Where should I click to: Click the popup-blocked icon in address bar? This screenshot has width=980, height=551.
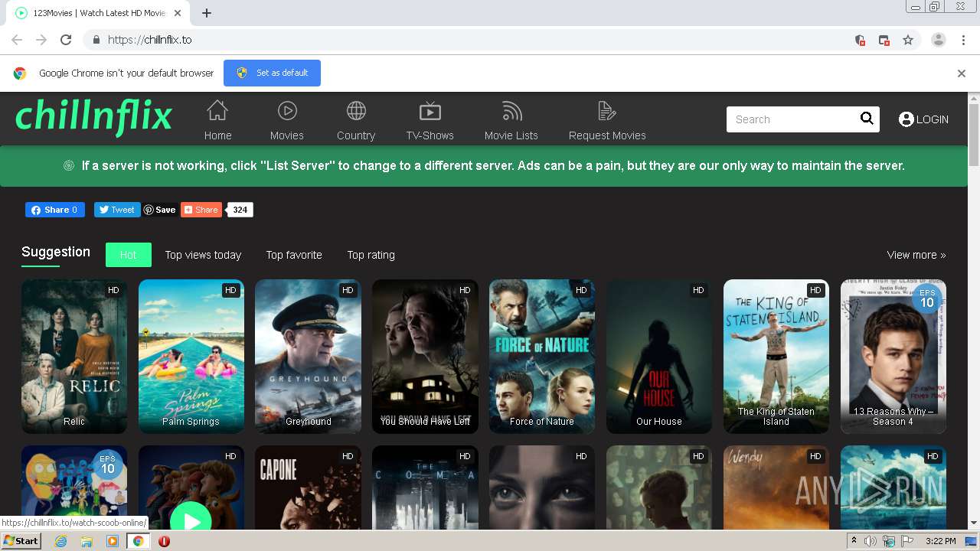(x=884, y=40)
